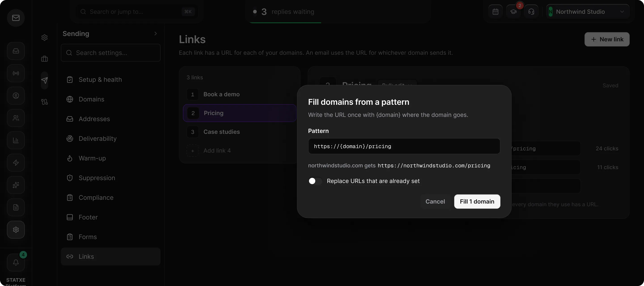Click Cancel in the pattern dialog
This screenshot has width=644, height=286.
(435, 202)
